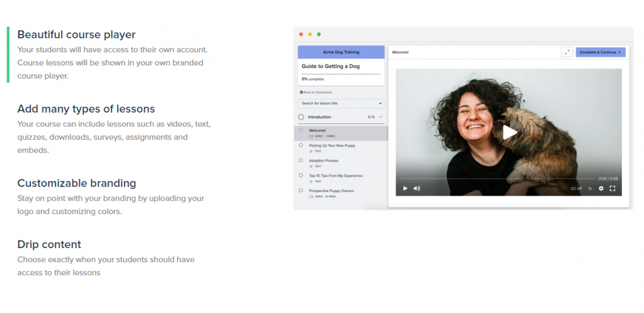Image resolution: width=644 pixels, height=313 pixels.
Task: Play the video with the large center play button
Action: point(509,132)
